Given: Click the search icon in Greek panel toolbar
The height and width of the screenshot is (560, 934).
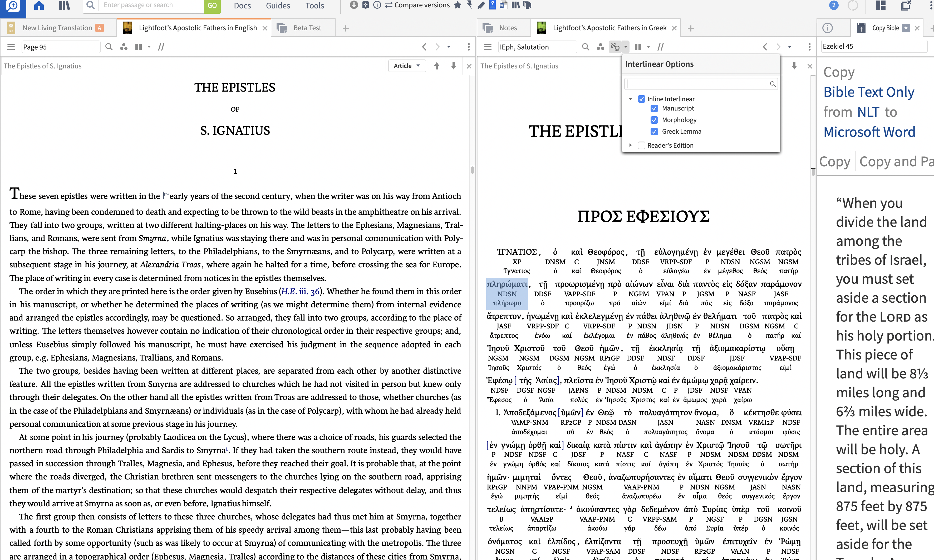Looking at the screenshot, I should click(x=586, y=47).
